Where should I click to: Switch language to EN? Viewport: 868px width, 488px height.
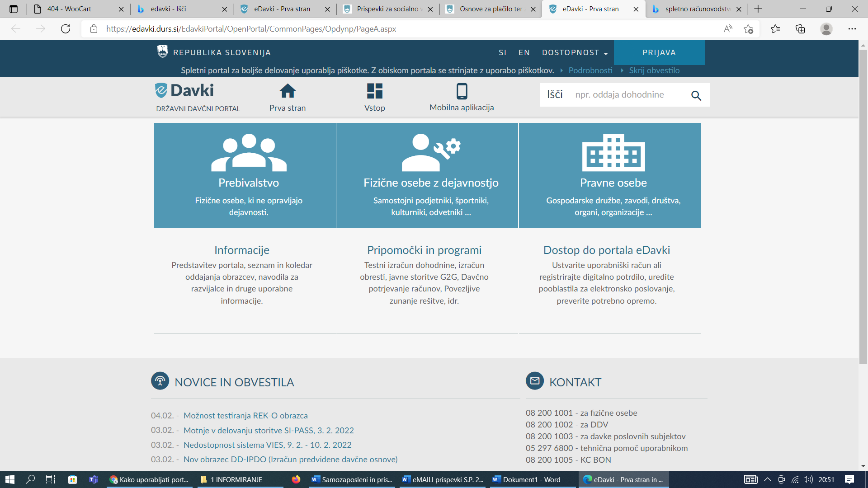(x=524, y=52)
